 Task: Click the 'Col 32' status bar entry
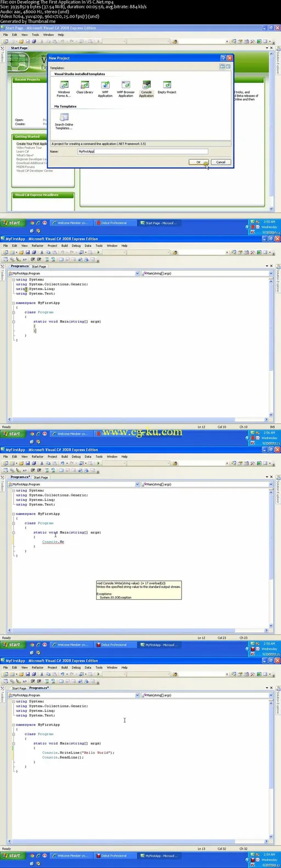(x=222, y=849)
